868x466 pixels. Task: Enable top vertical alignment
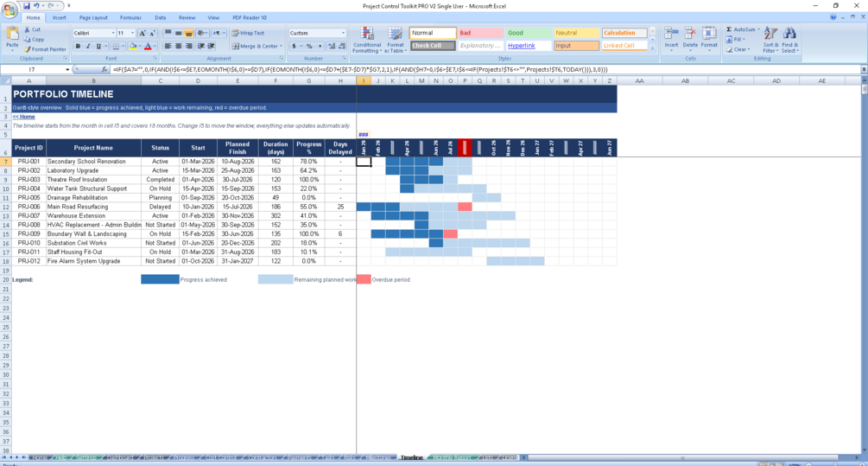click(168, 33)
